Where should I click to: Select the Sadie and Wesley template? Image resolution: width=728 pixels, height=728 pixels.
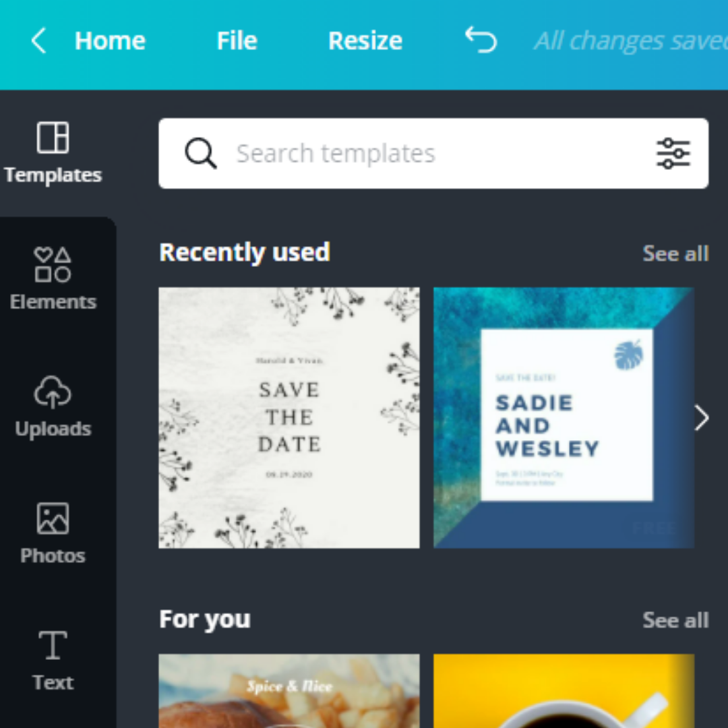(x=563, y=417)
